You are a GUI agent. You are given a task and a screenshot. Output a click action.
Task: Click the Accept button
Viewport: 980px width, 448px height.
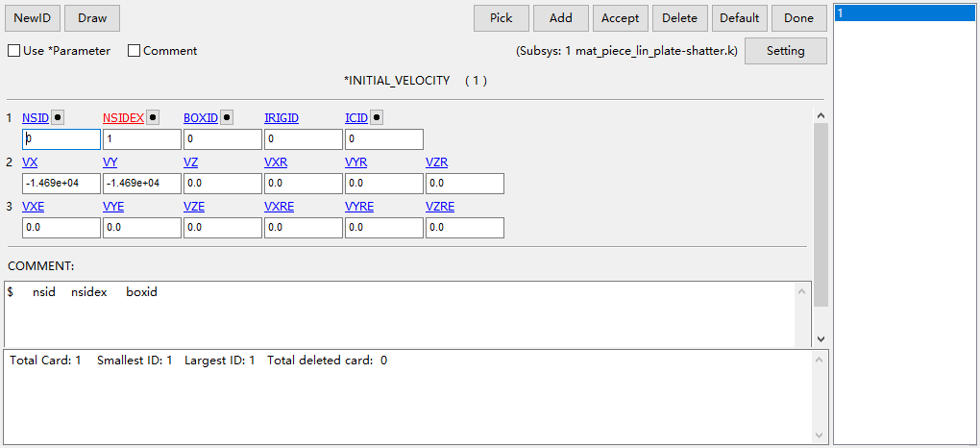620,18
